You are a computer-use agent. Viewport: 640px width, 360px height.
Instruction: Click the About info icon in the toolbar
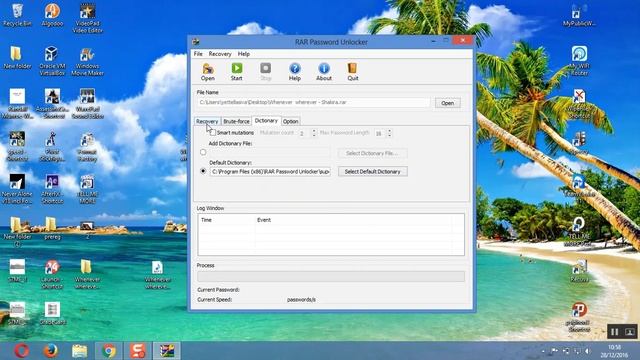coord(324,71)
